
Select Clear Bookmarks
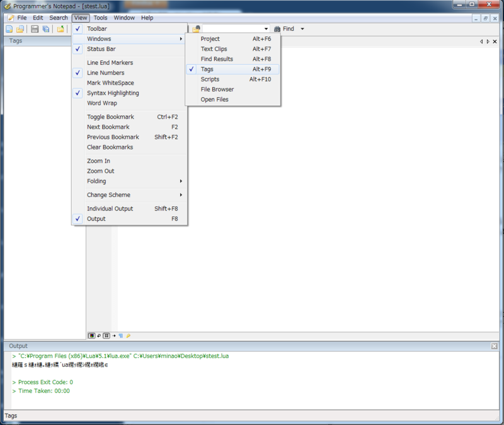129,147
